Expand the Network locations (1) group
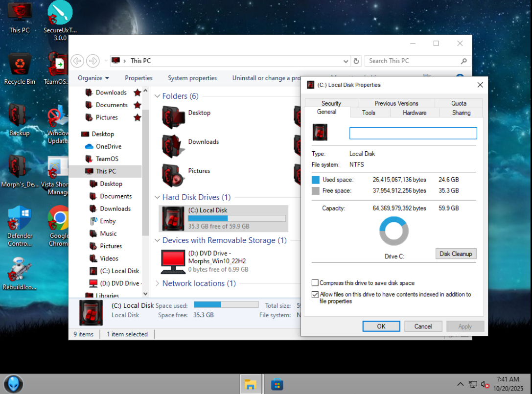Viewport: 532px width, 394px height. [x=157, y=283]
